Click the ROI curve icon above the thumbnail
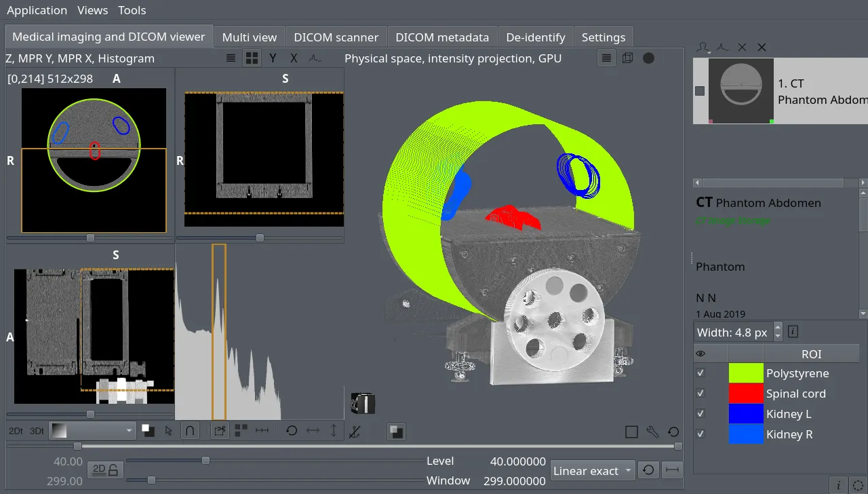 pyautogui.click(x=723, y=47)
